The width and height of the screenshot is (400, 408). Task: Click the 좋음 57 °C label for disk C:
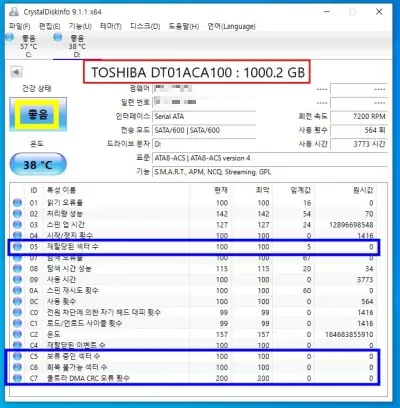coord(29,46)
